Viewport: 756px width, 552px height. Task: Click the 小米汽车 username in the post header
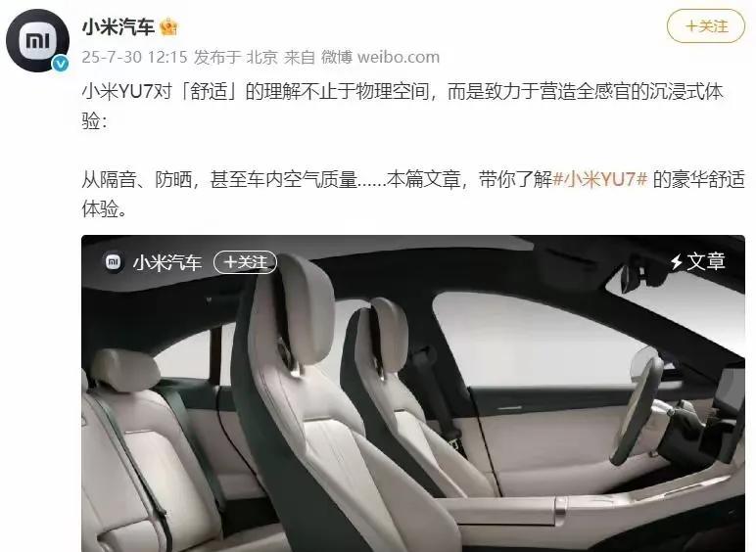(118, 27)
